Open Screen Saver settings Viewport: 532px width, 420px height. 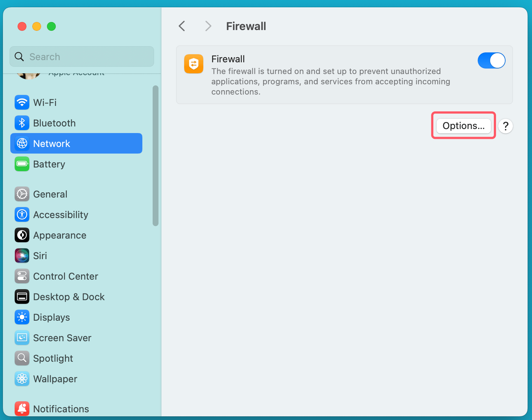click(x=62, y=338)
